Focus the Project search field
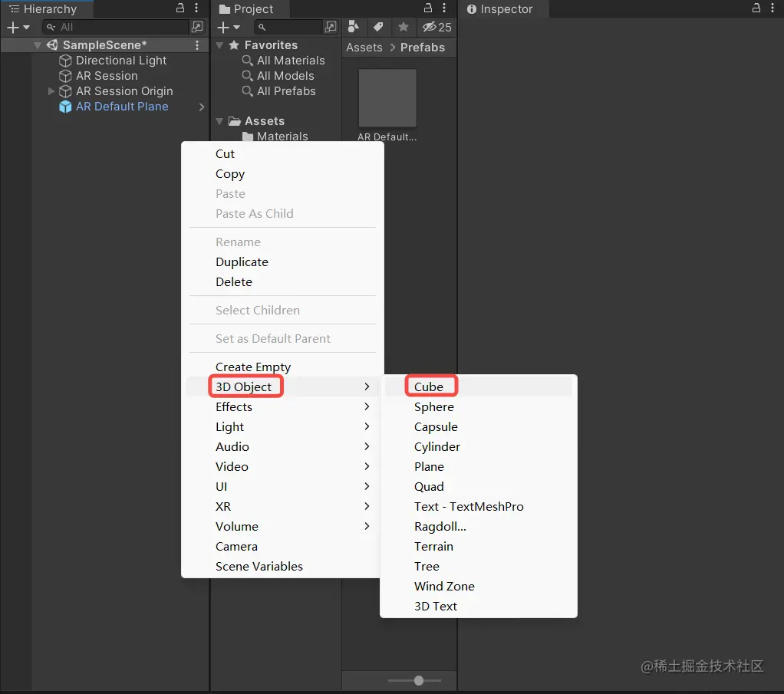 tap(288, 27)
